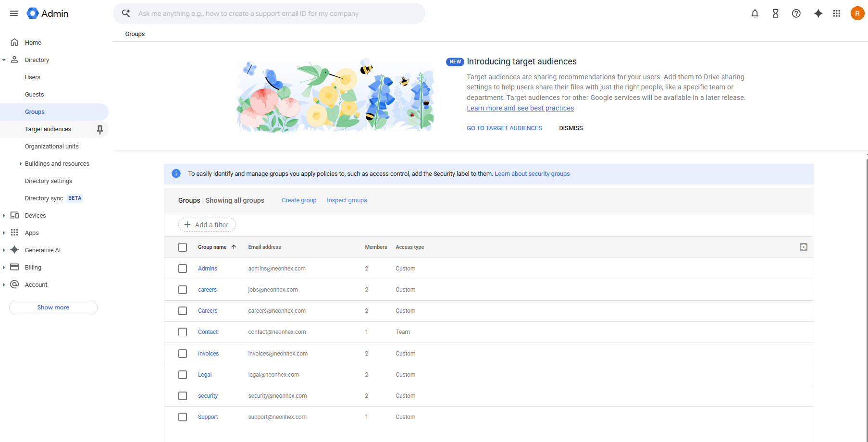The image size is (868, 442).
Task: Click the plus icon in Add a filter
Action: point(187,224)
